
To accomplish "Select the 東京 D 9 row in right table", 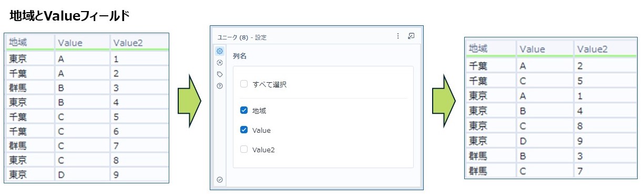I will coord(551,141).
